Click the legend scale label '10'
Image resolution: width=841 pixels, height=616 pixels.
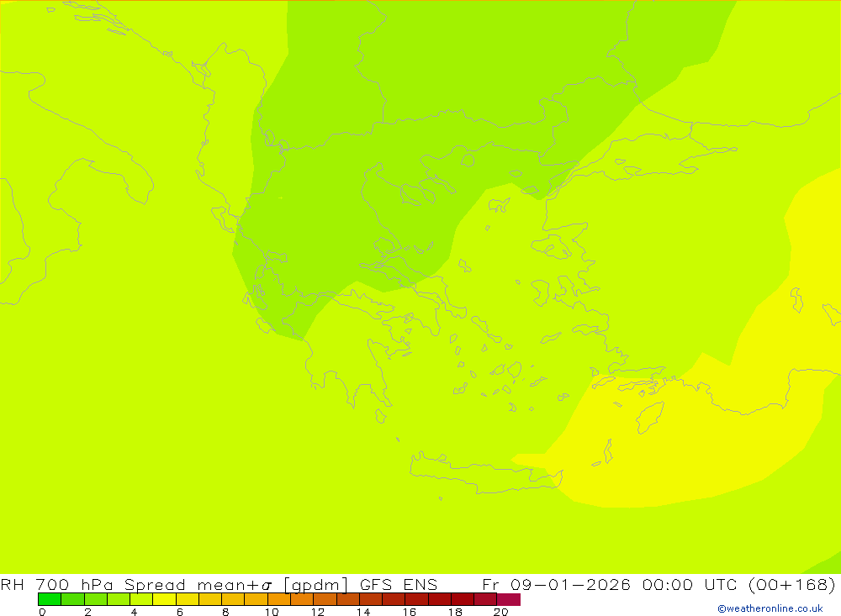tap(272, 612)
